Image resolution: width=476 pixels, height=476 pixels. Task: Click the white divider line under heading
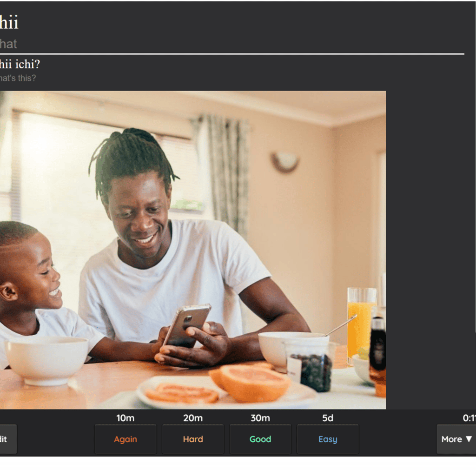(232, 54)
